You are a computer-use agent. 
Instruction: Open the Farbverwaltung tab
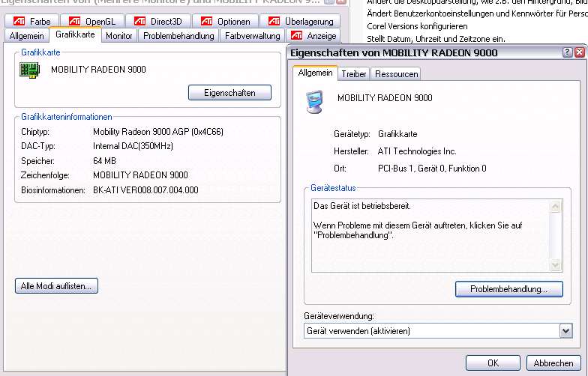click(252, 36)
